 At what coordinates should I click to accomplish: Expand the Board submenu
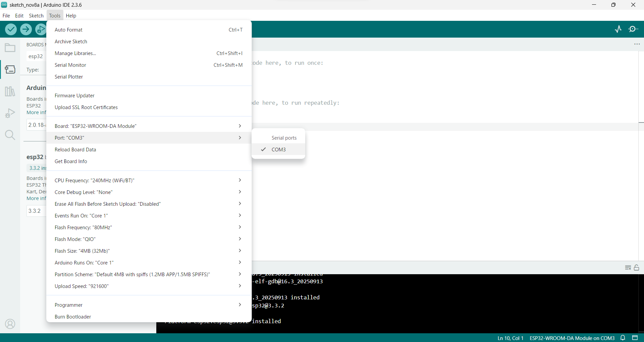(x=149, y=126)
